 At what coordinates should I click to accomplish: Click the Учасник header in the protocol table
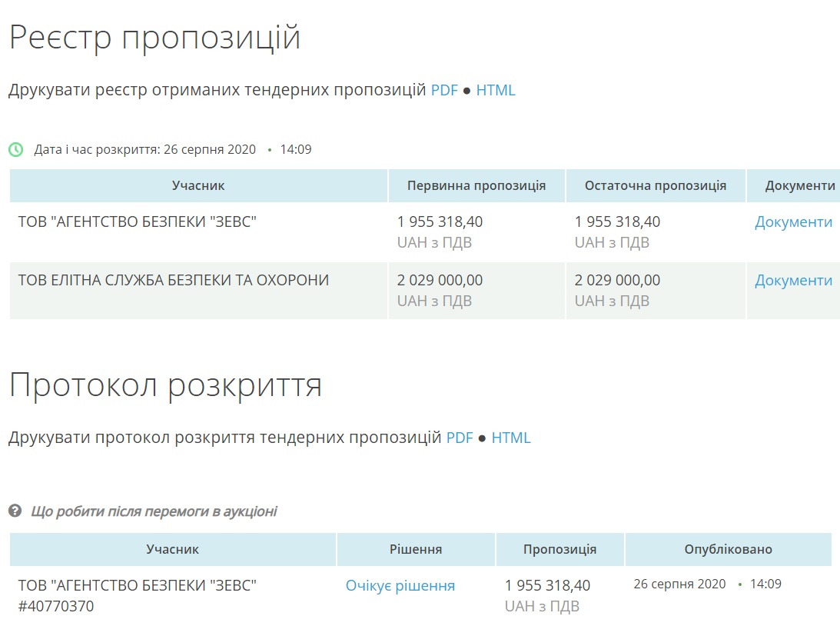172,549
